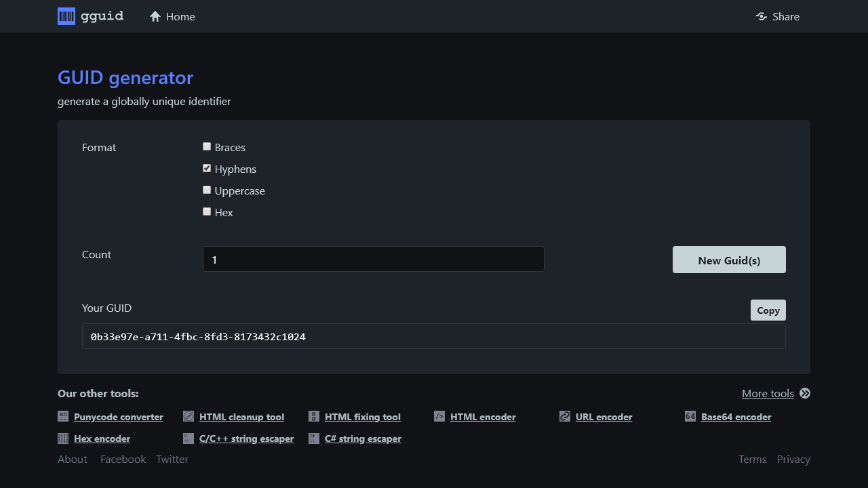Click the gguid barcode logo icon
The width and height of the screenshot is (868, 488).
[x=66, y=16]
